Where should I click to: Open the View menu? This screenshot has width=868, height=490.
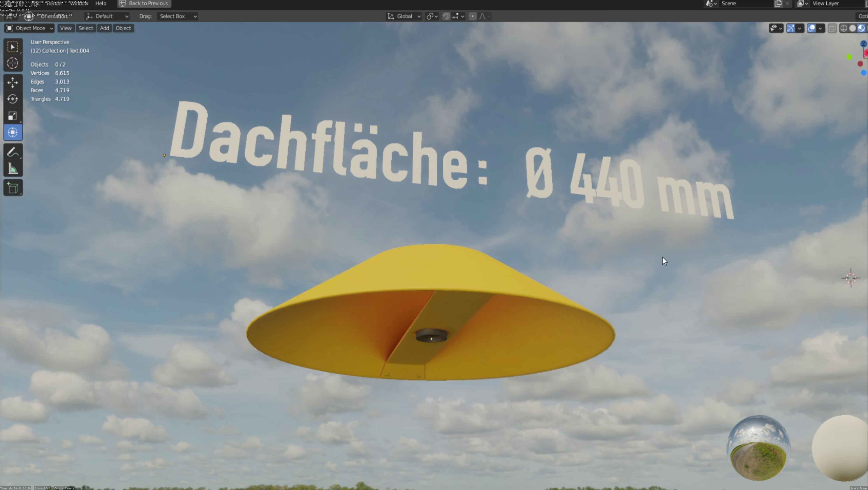(x=66, y=28)
